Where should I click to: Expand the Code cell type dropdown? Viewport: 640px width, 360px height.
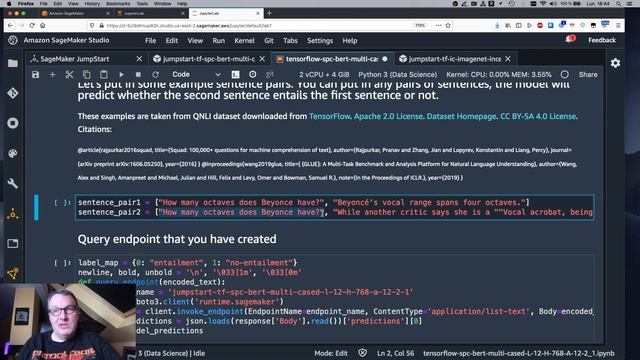196,75
